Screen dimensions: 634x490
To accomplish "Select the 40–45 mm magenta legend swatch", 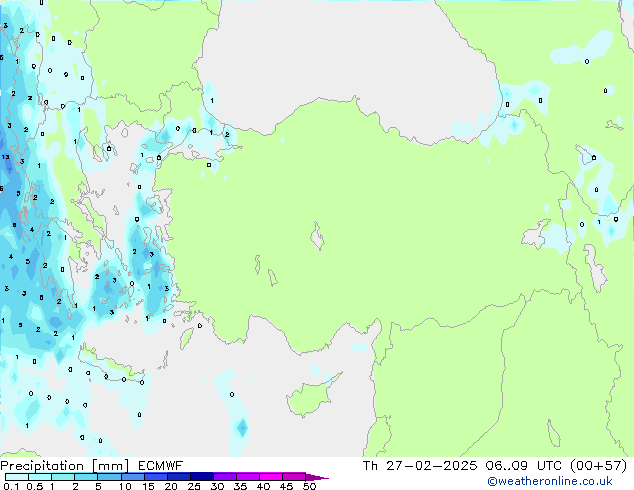I will pos(271,477).
